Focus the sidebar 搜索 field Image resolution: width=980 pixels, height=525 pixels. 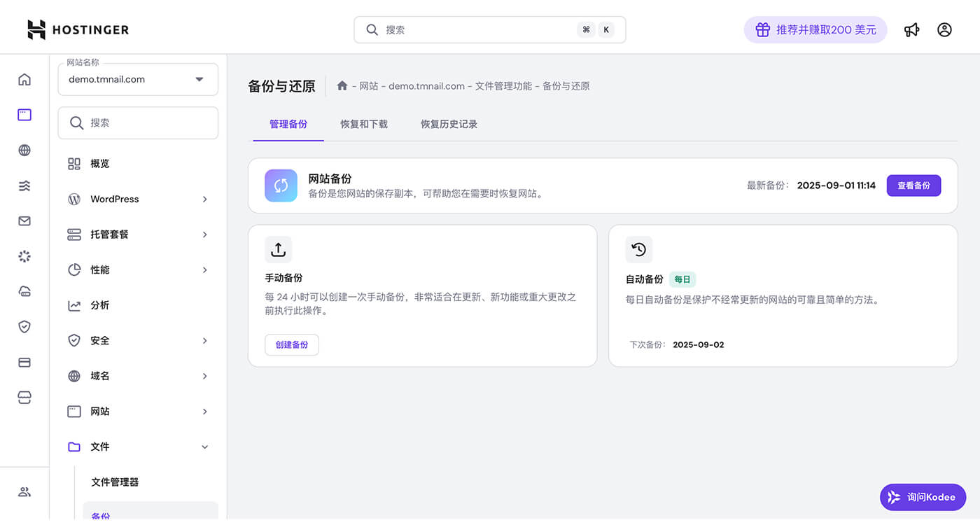point(138,122)
